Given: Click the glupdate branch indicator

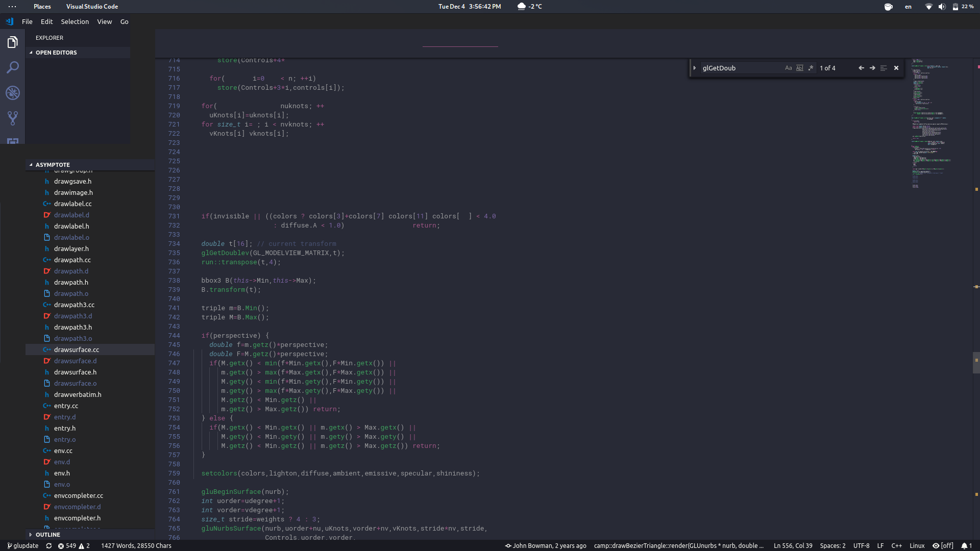Looking at the screenshot, I should (x=22, y=545).
